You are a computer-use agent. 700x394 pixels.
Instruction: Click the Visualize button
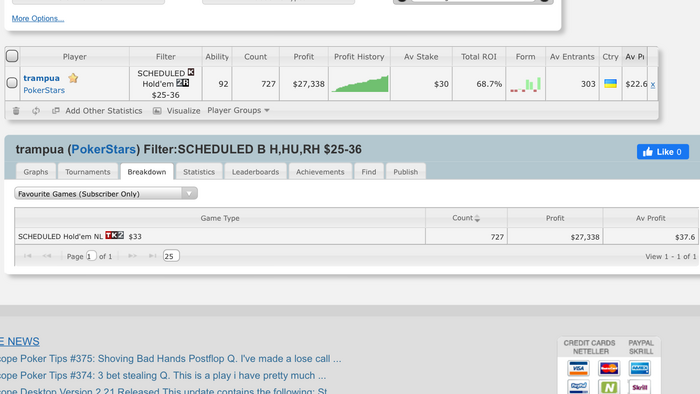coord(183,111)
